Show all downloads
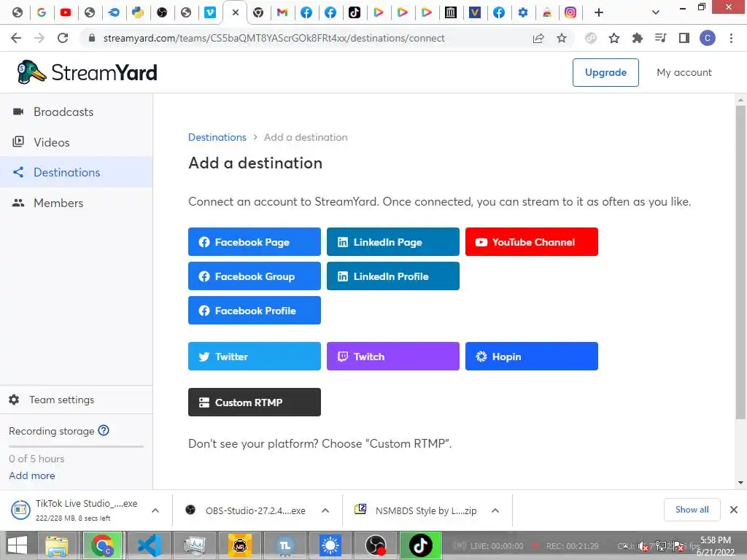The height and width of the screenshot is (560, 747). coord(692,510)
